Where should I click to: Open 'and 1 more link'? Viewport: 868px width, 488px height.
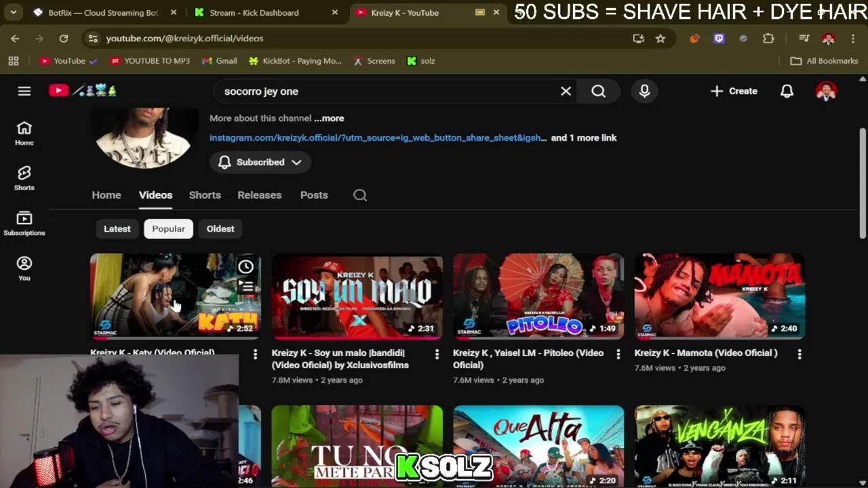coord(584,138)
